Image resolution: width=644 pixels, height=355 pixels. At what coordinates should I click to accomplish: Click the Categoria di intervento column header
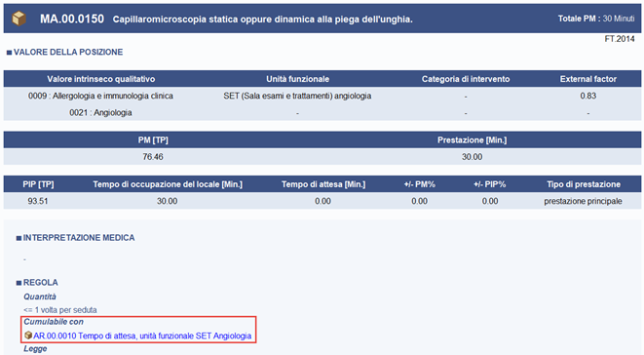pyautogui.click(x=466, y=79)
